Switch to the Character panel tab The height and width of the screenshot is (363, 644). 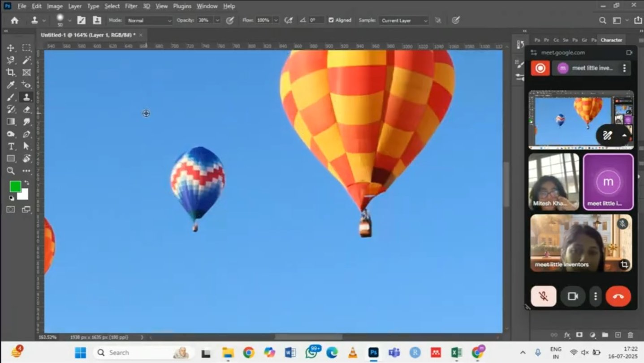click(x=611, y=40)
